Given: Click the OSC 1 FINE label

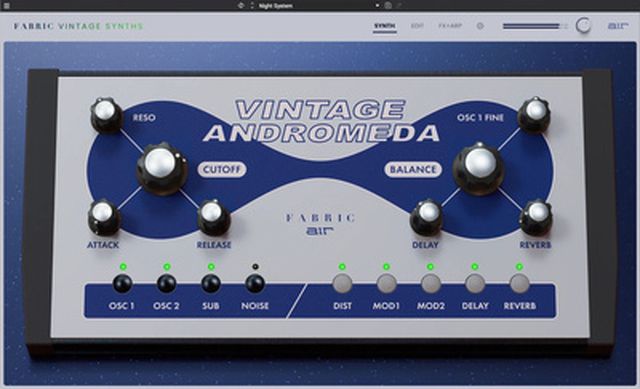Looking at the screenshot, I should [480, 118].
